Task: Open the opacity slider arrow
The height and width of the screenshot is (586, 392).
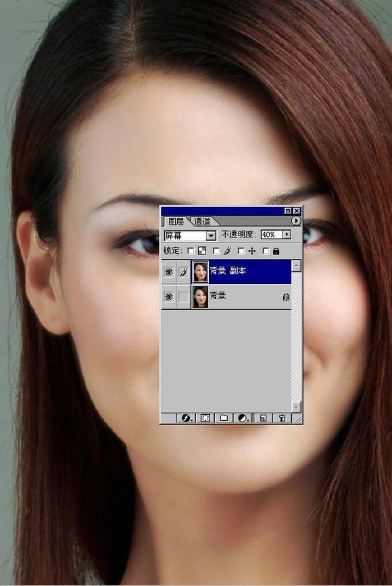Action: (287, 234)
